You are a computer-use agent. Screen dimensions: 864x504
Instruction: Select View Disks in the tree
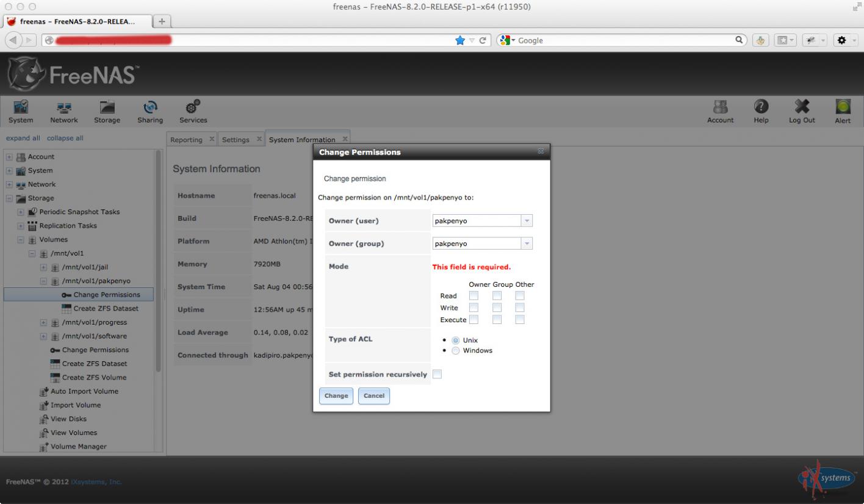pos(68,419)
